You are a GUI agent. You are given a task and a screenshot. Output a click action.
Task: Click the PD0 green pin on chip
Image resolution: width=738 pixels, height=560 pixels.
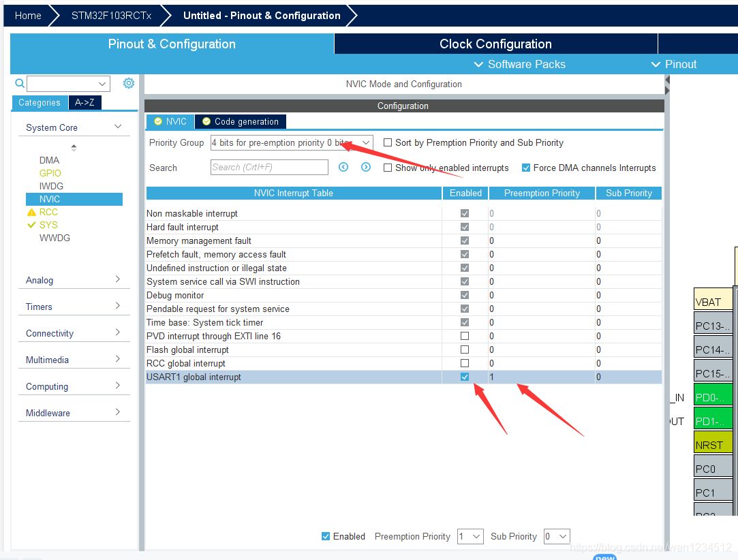pyautogui.click(x=713, y=396)
